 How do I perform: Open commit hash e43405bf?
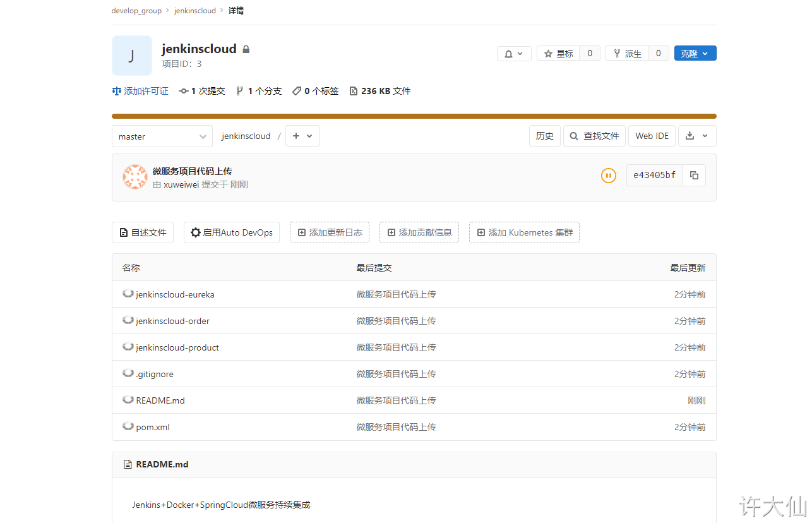click(x=655, y=176)
